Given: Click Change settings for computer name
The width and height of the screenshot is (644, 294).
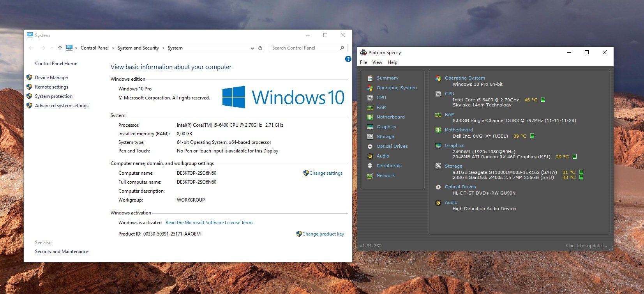Looking at the screenshot, I should [x=326, y=173].
